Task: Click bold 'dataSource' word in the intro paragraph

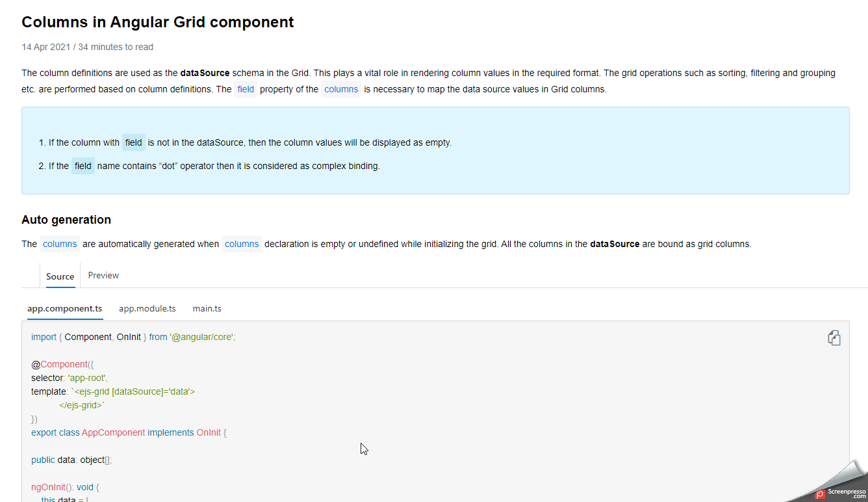Action: 205,73
